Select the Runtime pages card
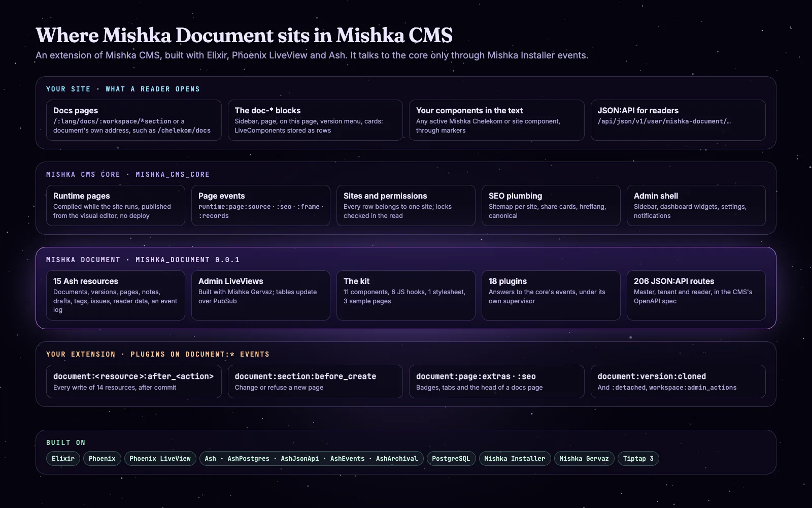The image size is (812, 508). (x=116, y=206)
